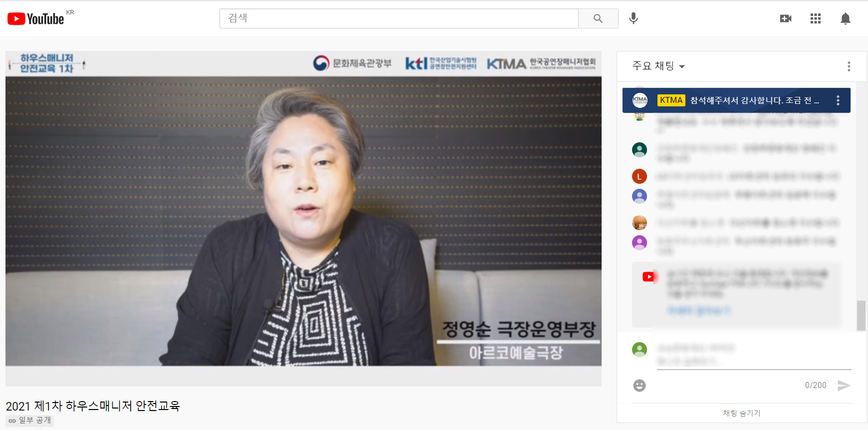Click the KTMA channel avatar in pinned message
Image resolution: width=868 pixels, height=430 pixels.
640,100
